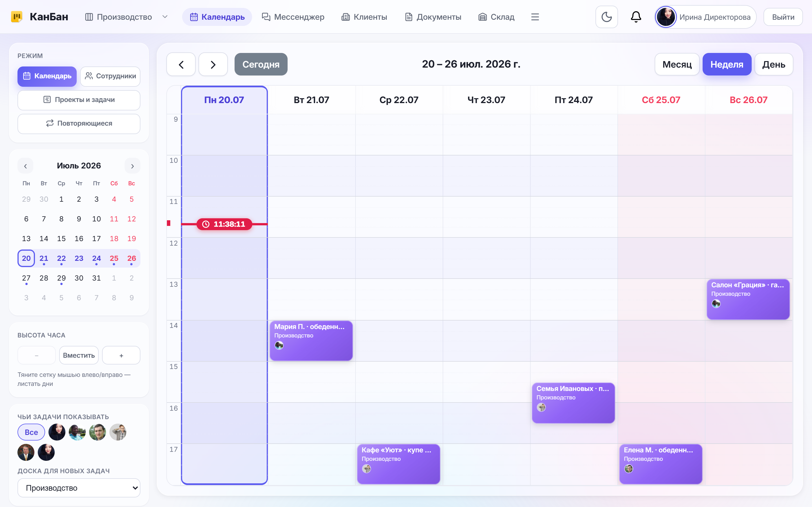This screenshot has height=507, width=812.
Task: Increase hour height with plus
Action: point(121,355)
